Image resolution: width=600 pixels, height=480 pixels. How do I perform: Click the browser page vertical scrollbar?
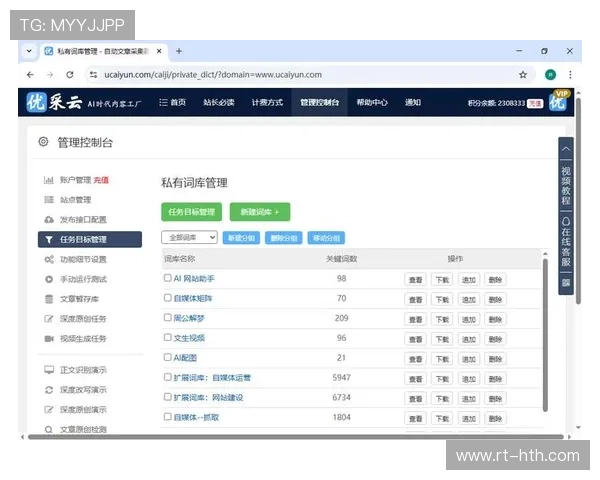pyautogui.click(x=578, y=201)
